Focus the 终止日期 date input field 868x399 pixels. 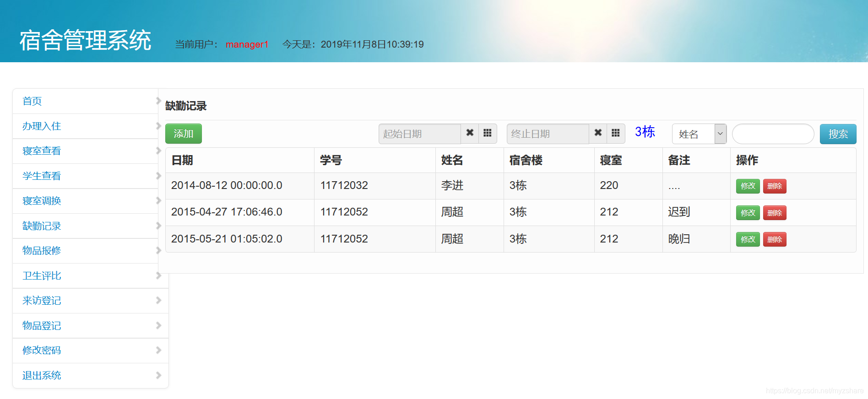[x=548, y=134]
